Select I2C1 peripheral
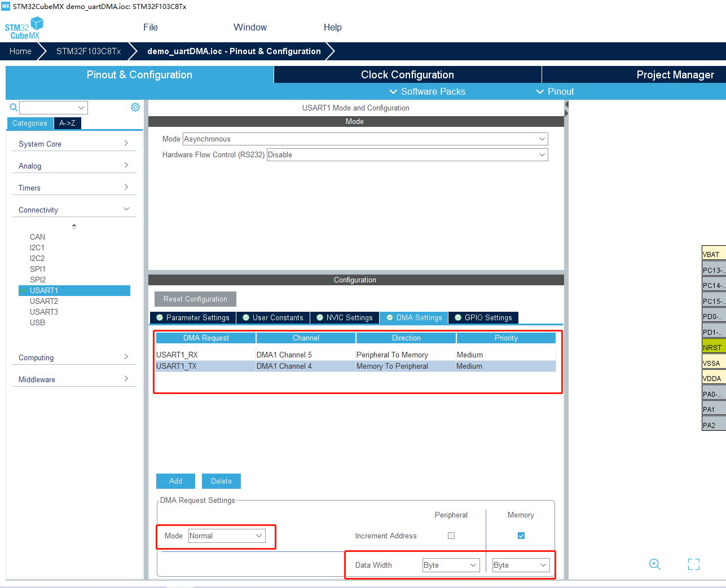The image size is (726, 588). pos(37,247)
